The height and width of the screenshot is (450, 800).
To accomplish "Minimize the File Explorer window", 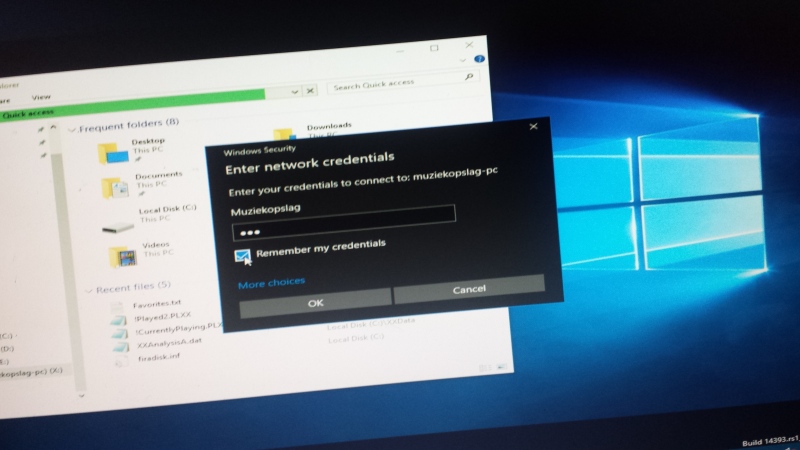I will [x=400, y=51].
